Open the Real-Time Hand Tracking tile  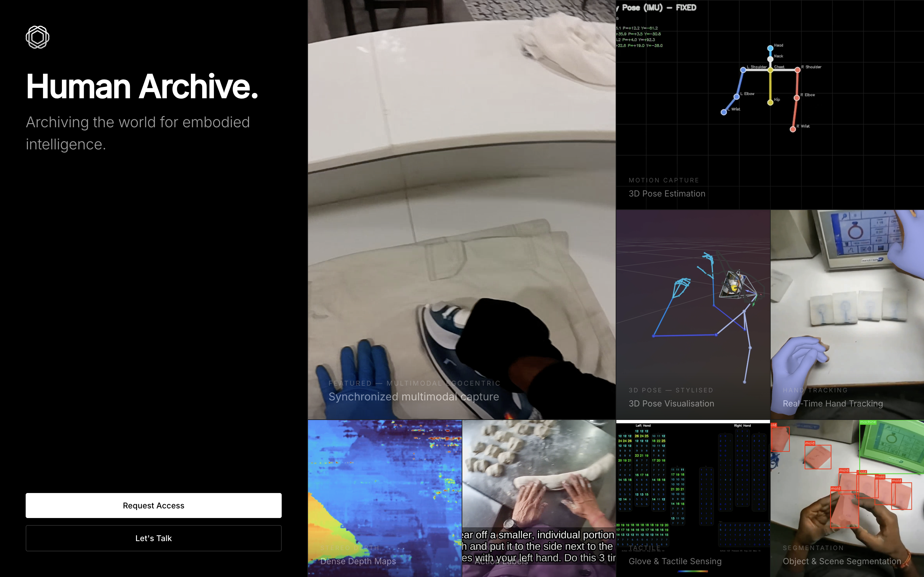click(x=847, y=314)
